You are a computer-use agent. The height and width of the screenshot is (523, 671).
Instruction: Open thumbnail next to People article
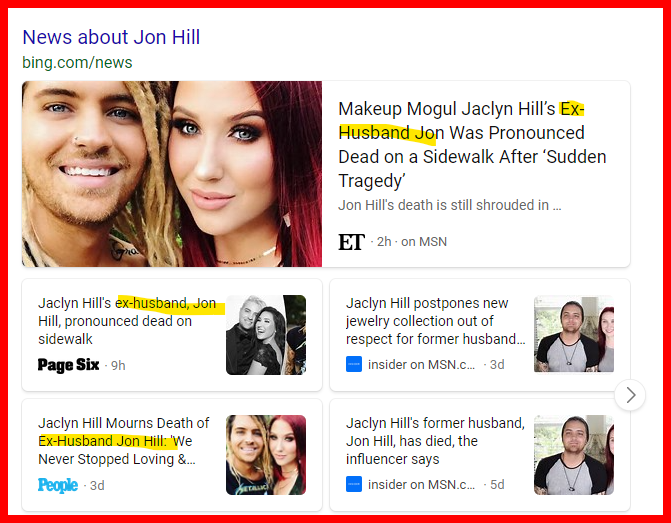(266, 455)
